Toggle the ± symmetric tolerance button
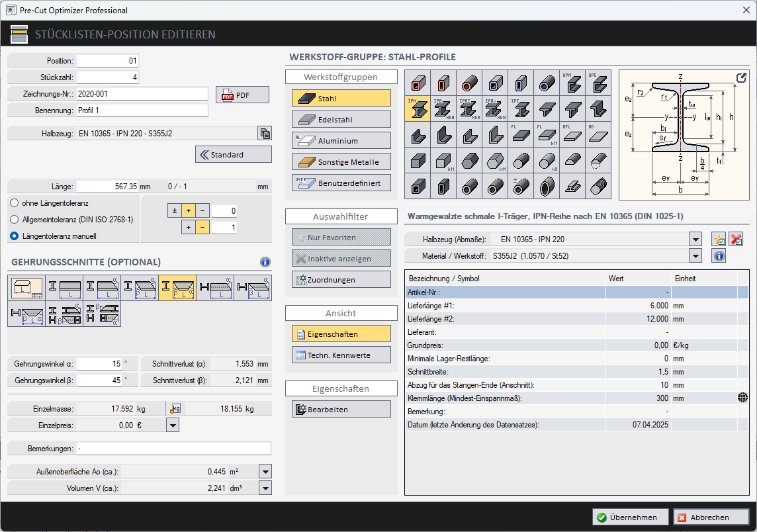The height and width of the screenshot is (532, 757). pyautogui.click(x=175, y=210)
